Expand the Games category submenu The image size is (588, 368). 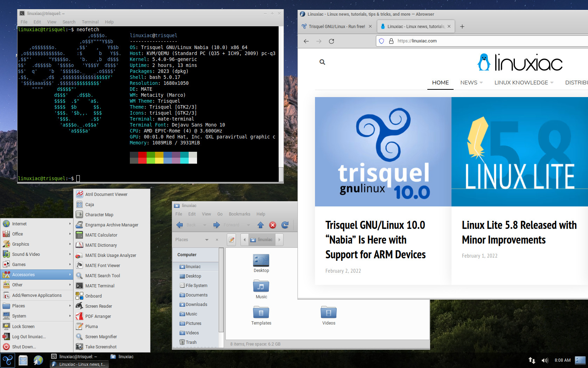point(37,264)
